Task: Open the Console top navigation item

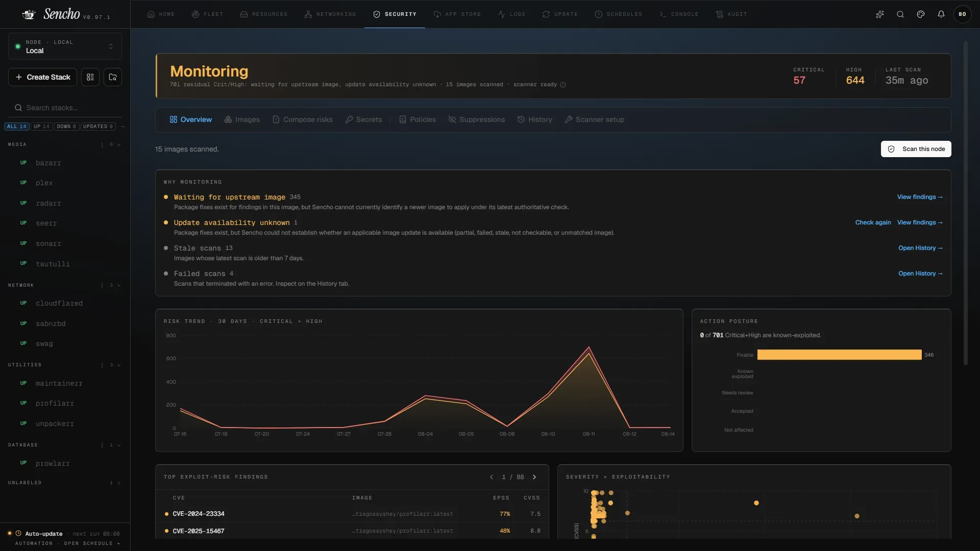Action: 678,14
